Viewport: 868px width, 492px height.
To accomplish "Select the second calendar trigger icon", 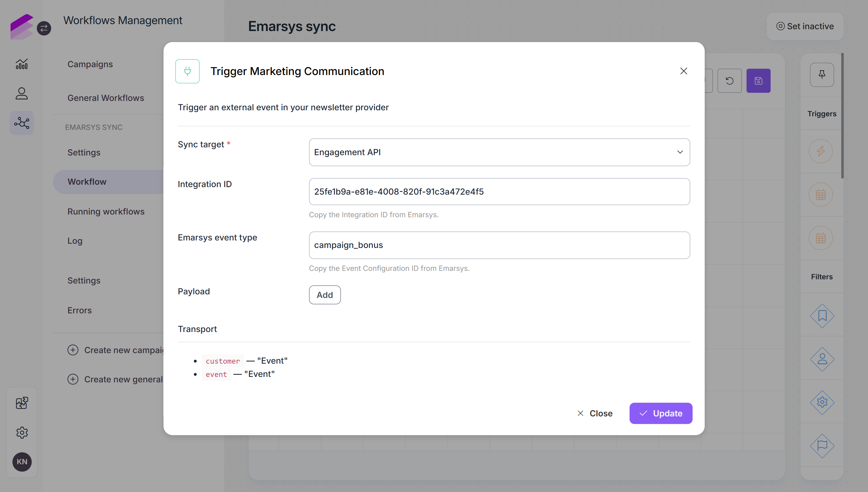I will (x=821, y=238).
